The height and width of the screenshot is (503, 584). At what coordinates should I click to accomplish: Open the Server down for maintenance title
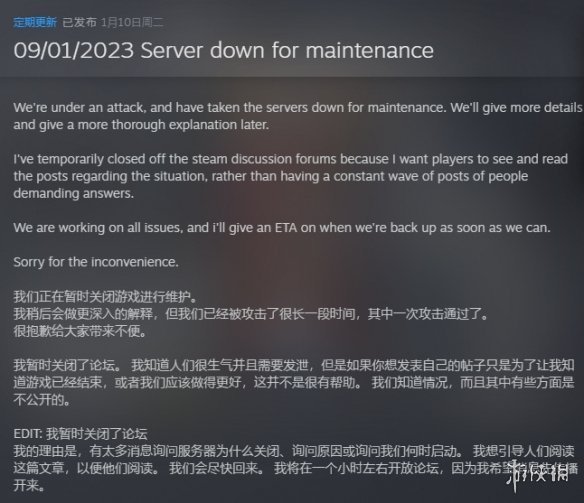pos(223,50)
